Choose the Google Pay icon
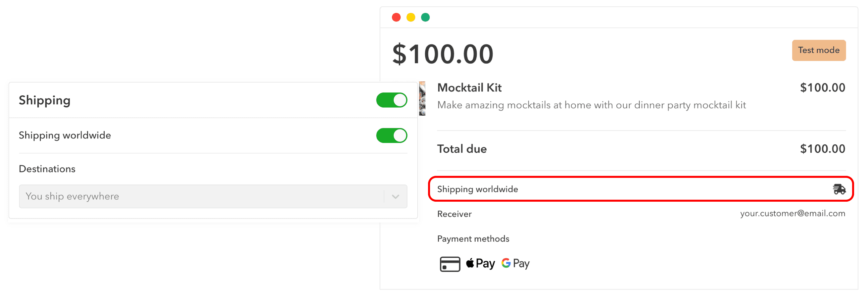 point(515,263)
